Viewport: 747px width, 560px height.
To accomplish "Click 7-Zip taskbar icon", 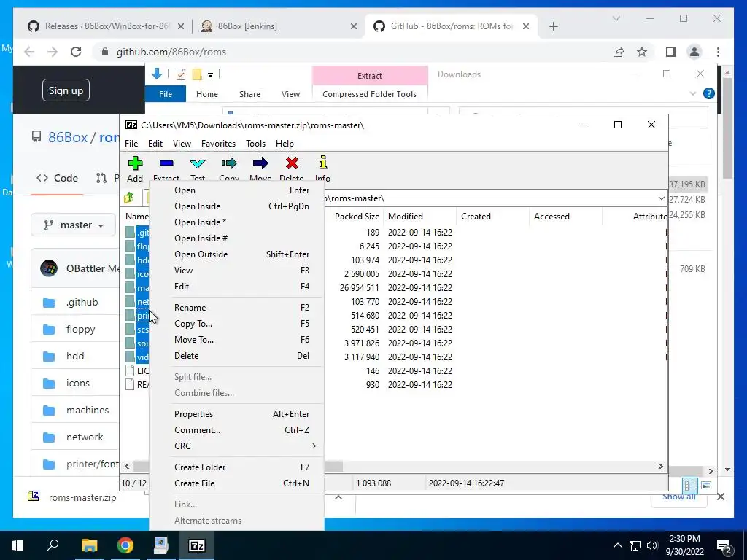I will click(197, 545).
